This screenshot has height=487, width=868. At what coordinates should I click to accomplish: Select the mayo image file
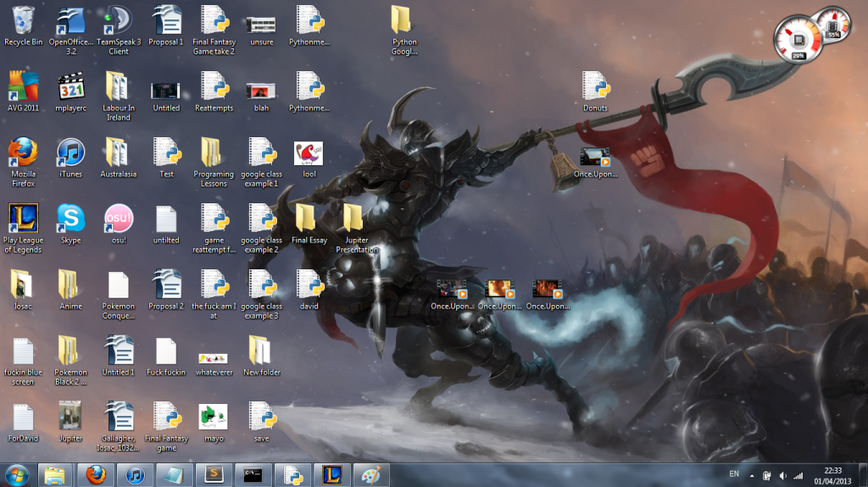pyautogui.click(x=213, y=418)
